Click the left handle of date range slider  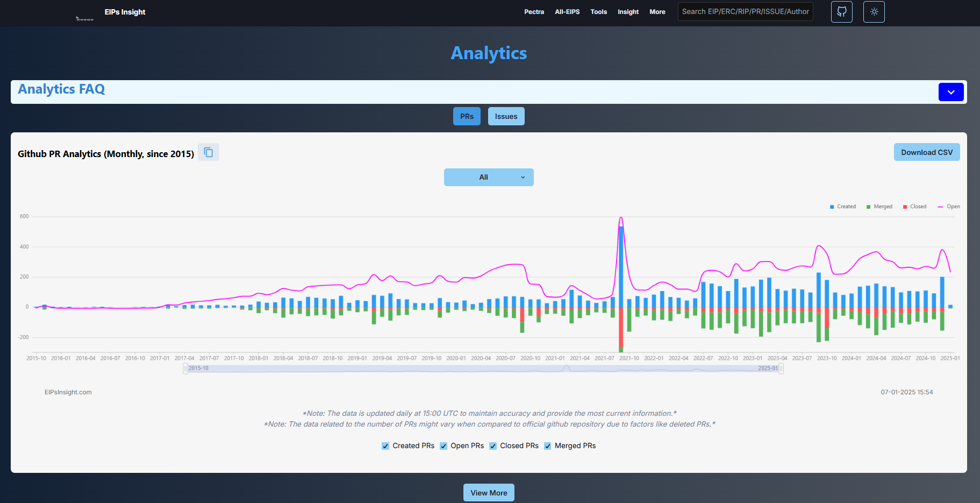point(185,369)
